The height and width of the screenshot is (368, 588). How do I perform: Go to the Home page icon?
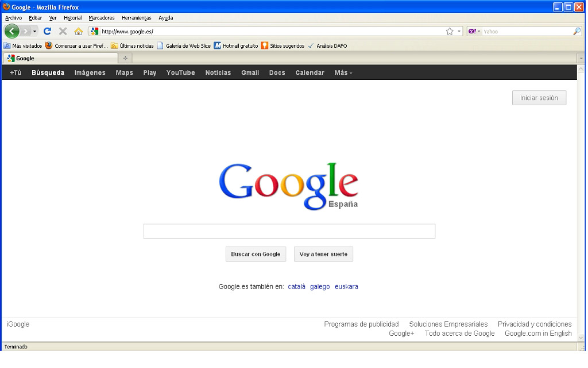(79, 31)
